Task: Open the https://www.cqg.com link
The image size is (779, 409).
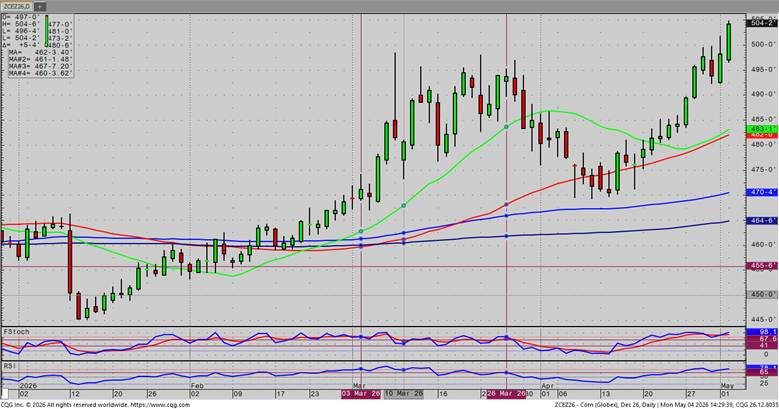Action: (x=160, y=405)
